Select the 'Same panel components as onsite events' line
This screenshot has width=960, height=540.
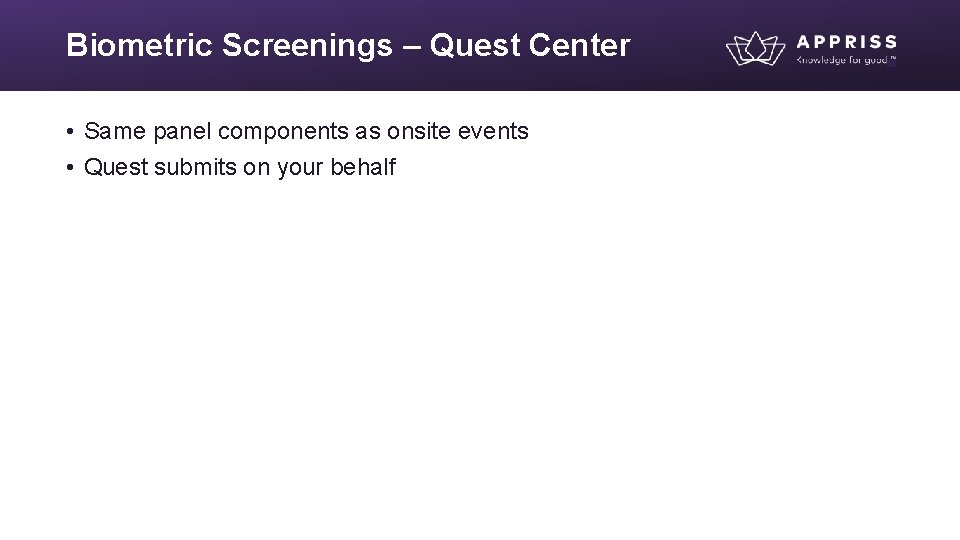point(306,131)
